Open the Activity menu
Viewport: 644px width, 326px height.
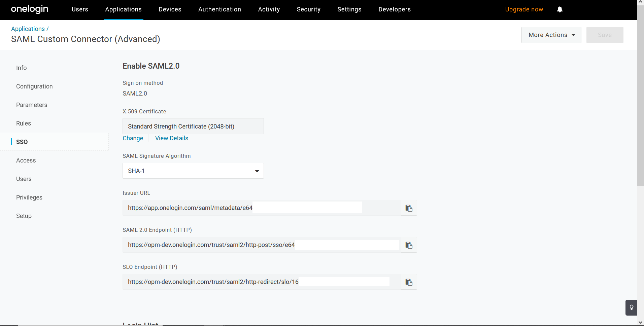(x=269, y=9)
